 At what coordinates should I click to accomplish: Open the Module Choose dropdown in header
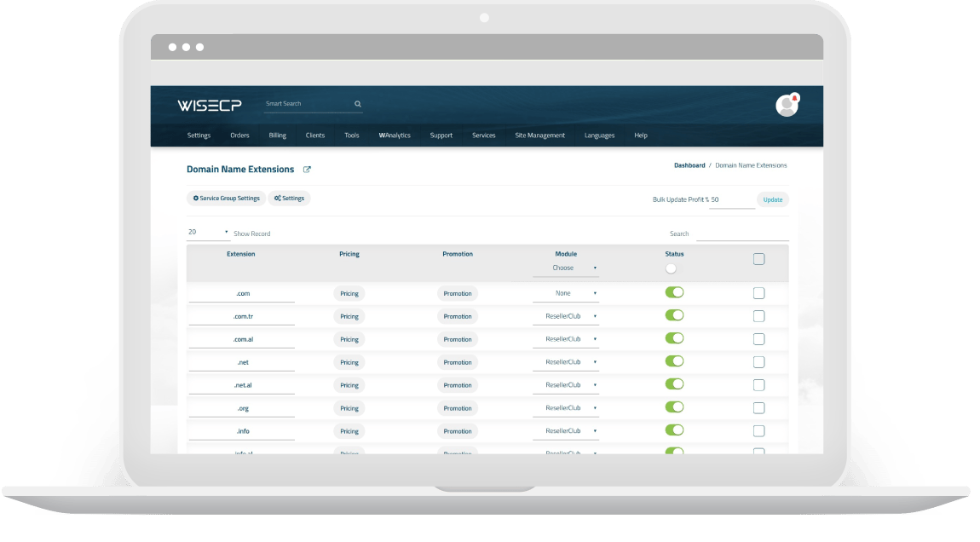(x=566, y=268)
